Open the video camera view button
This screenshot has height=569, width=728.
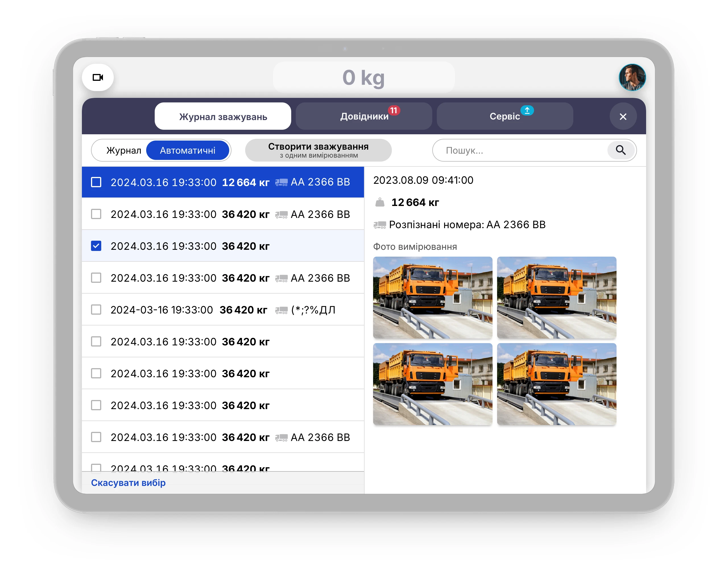98,77
